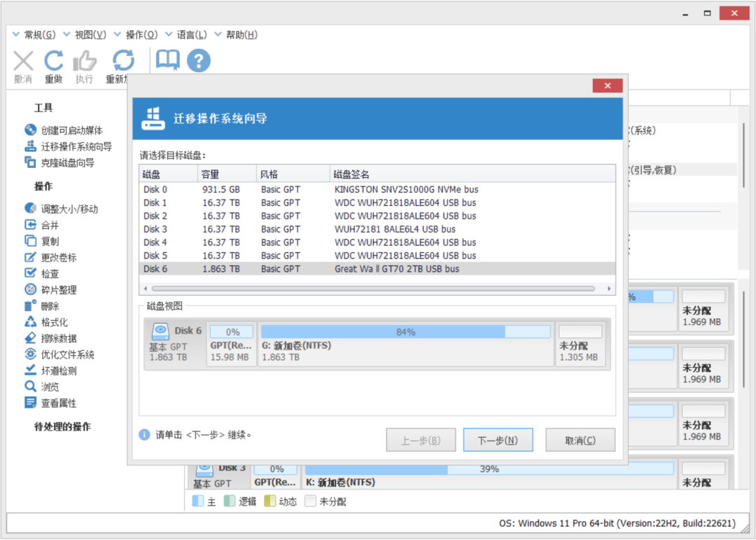Choose the 复制 copy operation
The image size is (756, 540).
(x=41, y=242)
